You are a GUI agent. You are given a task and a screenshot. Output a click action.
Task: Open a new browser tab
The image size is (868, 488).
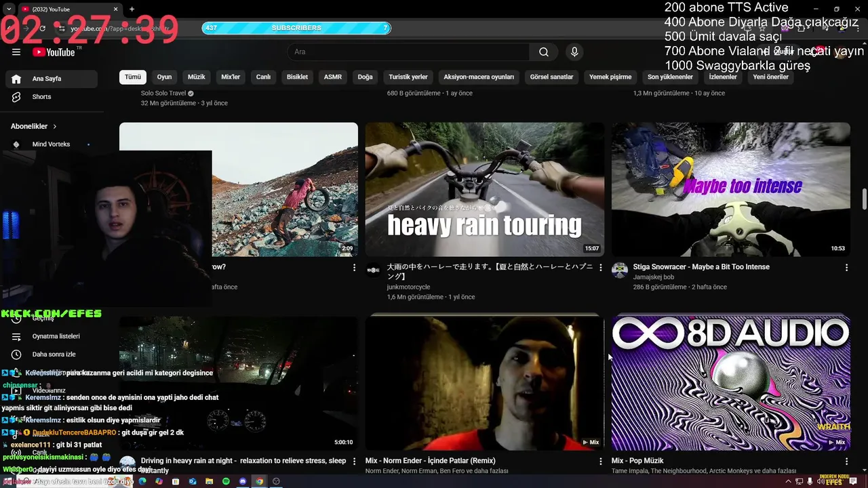click(132, 9)
